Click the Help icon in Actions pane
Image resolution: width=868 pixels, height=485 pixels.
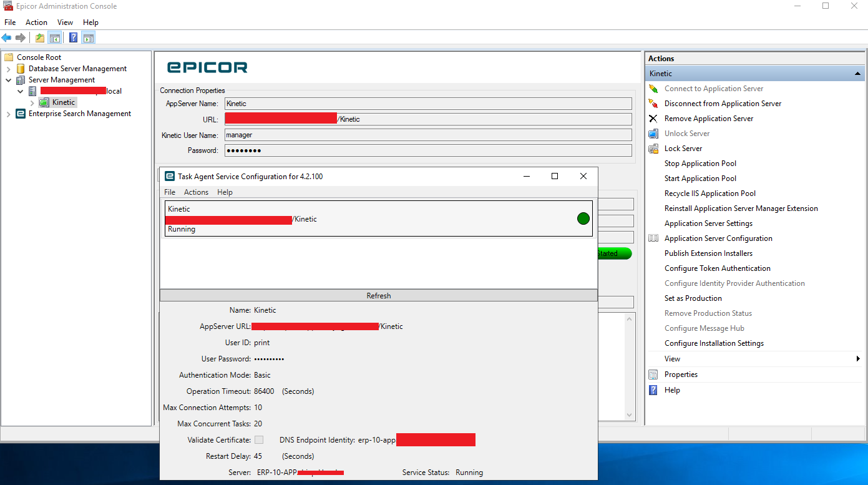(653, 390)
